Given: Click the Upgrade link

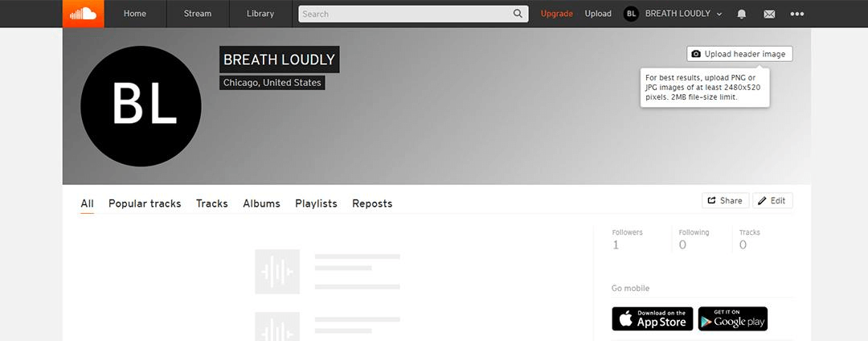Looking at the screenshot, I should click(x=556, y=14).
